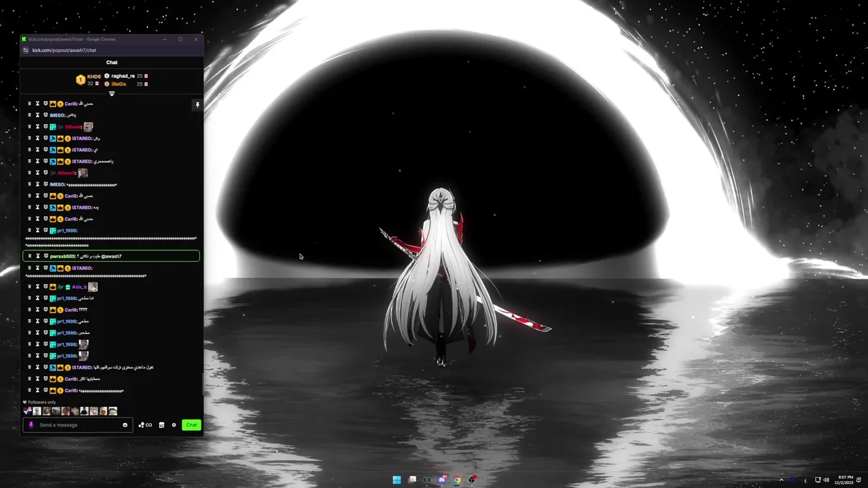Image resolution: width=868 pixels, height=488 pixels.
Task: Ban Aziz_i using the shield icon
Action: [45, 287]
